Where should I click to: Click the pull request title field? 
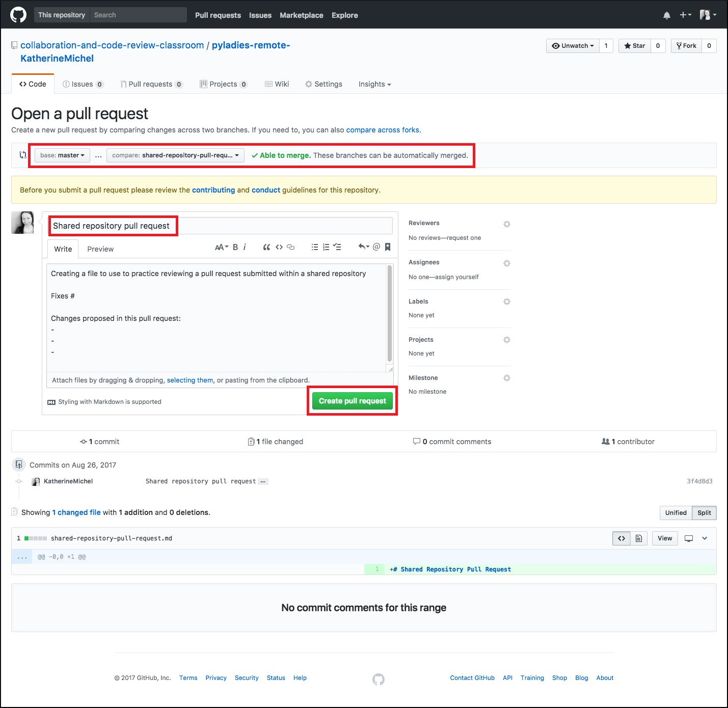pyautogui.click(x=221, y=226)
